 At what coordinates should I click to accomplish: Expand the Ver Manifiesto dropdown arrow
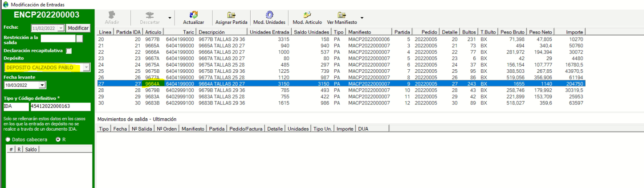click(x=362, y=18)
